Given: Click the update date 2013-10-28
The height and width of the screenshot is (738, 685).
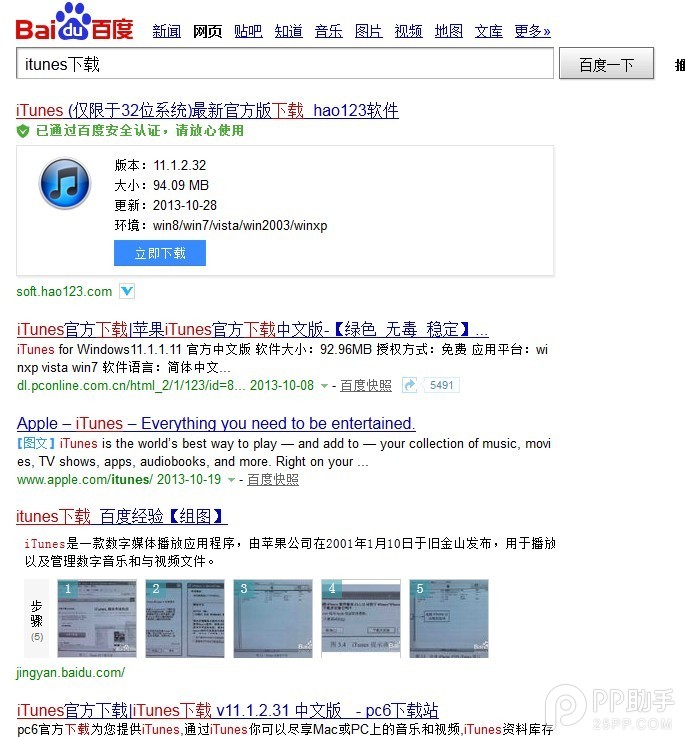Looking at the screenshot, I should pos(185,206).
